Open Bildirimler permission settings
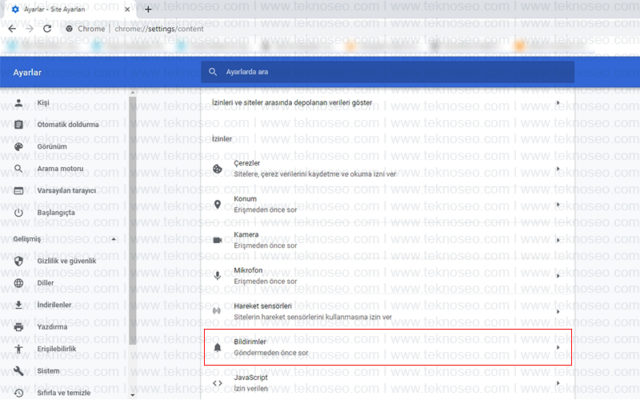Image resolution: width=640 pixels, height=400 pixels. point(388,347)
